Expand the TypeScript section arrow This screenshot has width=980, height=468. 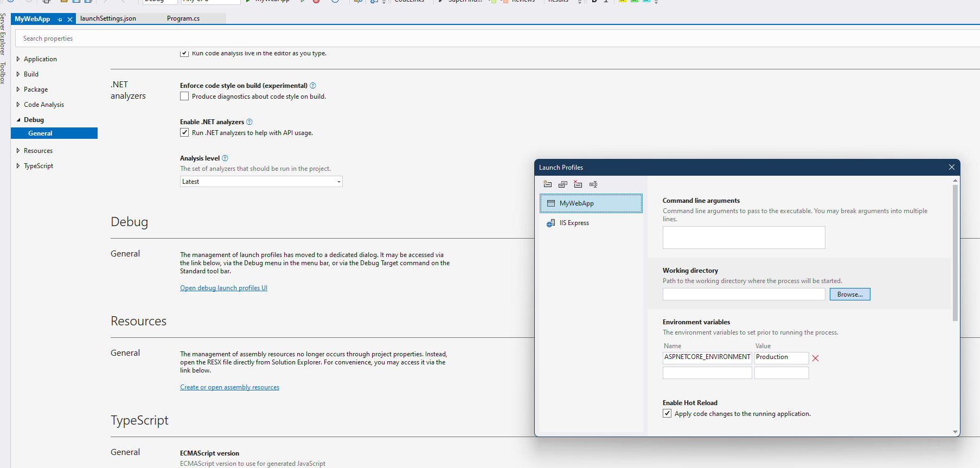[x=18, y=166]
